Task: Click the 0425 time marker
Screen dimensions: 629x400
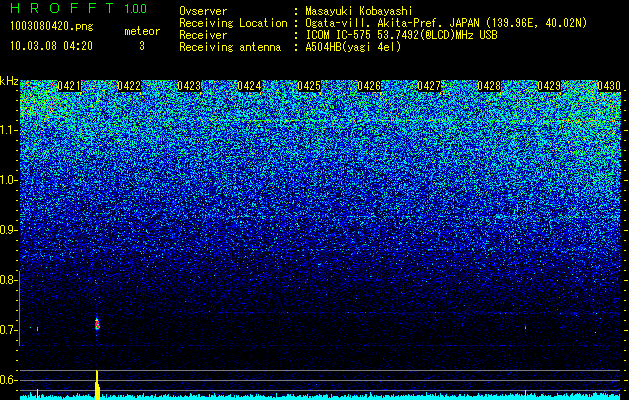Action: (309, 86)
